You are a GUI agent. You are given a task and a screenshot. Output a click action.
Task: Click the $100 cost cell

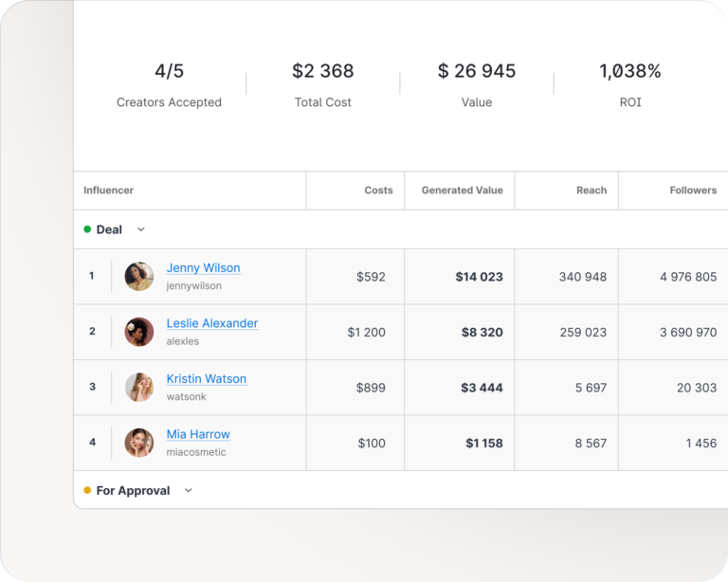click(372, 444)
